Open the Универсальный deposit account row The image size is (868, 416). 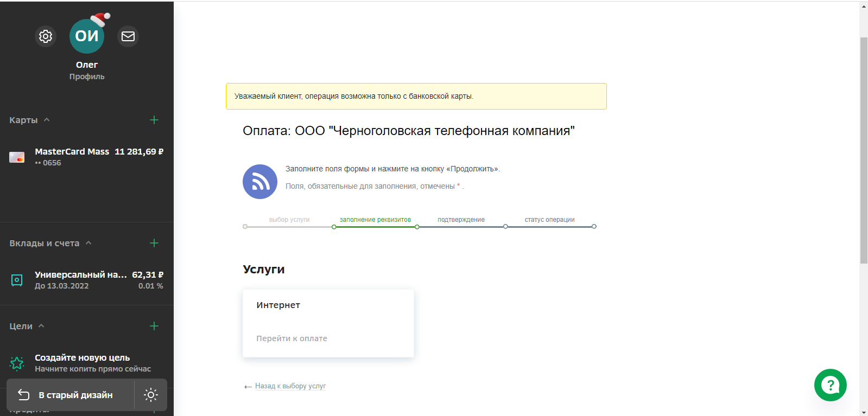pos(87,280)
